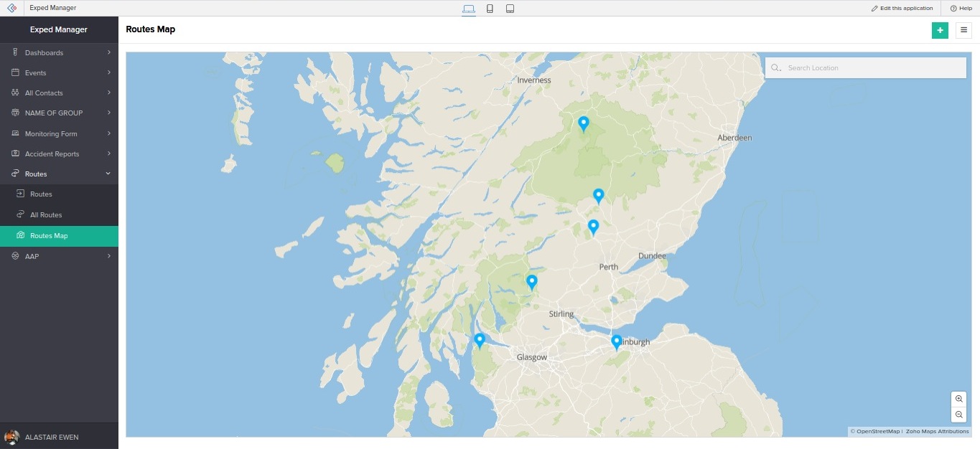Open All Routes in the sidebar
The height and width of the screenshot is (449, 980).
click(x=46, y=214)
